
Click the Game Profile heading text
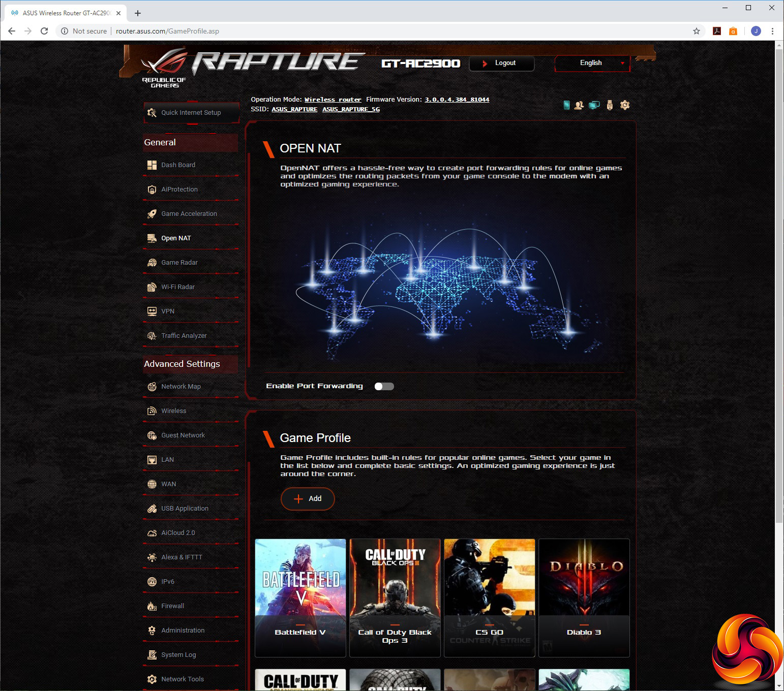tap(315, 438)
